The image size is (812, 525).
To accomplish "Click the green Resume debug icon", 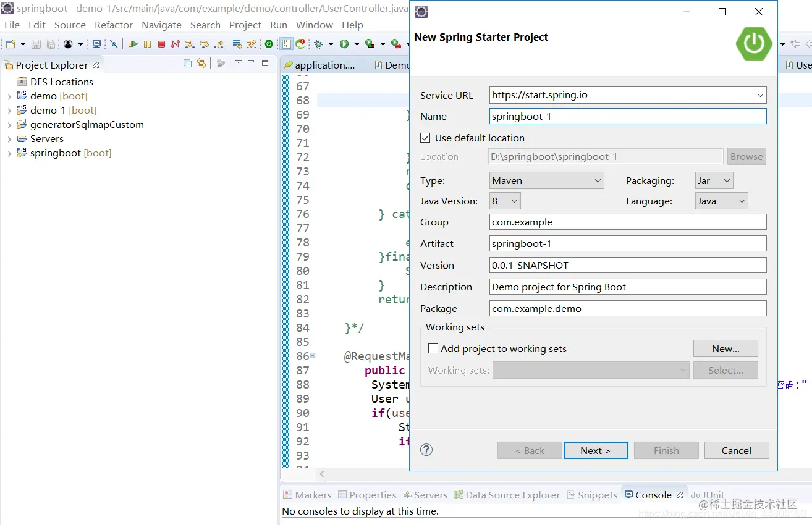I will point(133,44).
